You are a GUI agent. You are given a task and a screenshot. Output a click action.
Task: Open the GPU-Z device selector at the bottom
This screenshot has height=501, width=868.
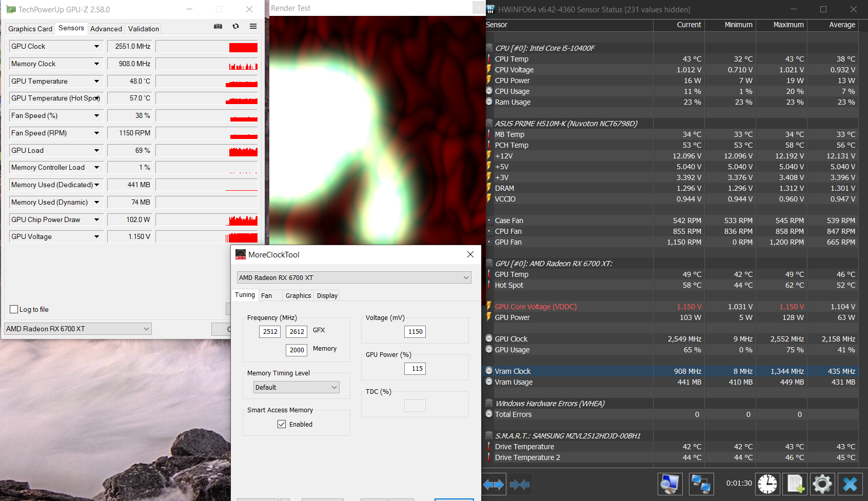pos(78,329)
